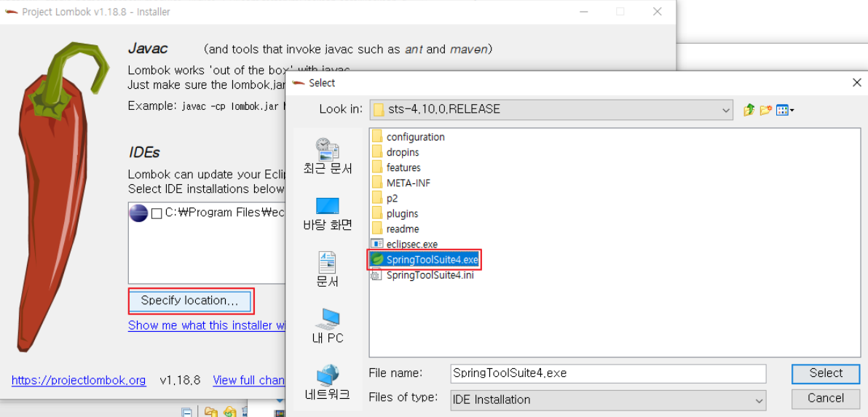Viewport: 868px width, 417px height.
Task: Open the projectlombok.org link
Action: (79, 381)
